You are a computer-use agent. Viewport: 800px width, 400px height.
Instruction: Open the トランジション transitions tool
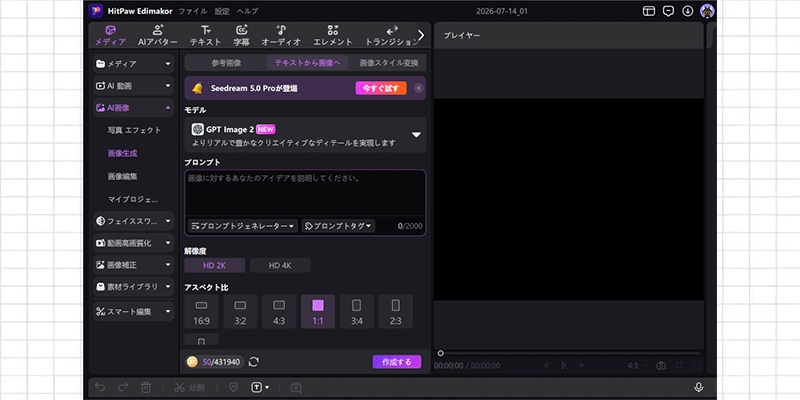click(x=391, y=36)
